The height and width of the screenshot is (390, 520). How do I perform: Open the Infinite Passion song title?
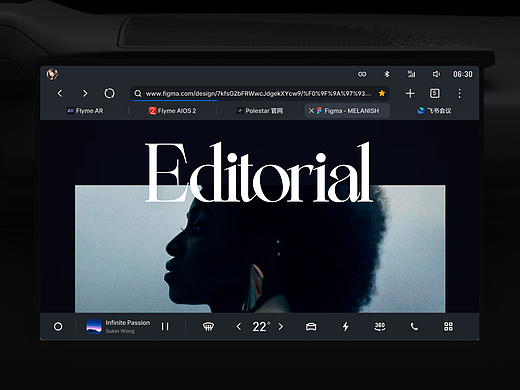click(128, 323)
